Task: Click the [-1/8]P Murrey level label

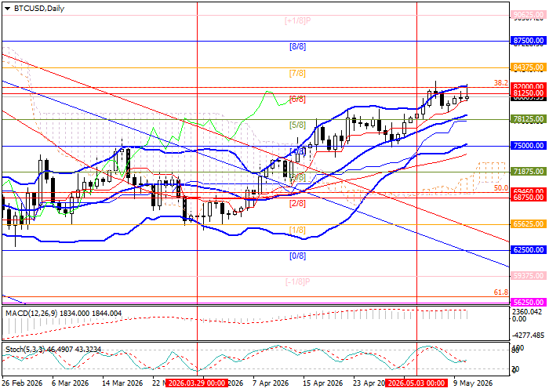Action: (297, 281)
